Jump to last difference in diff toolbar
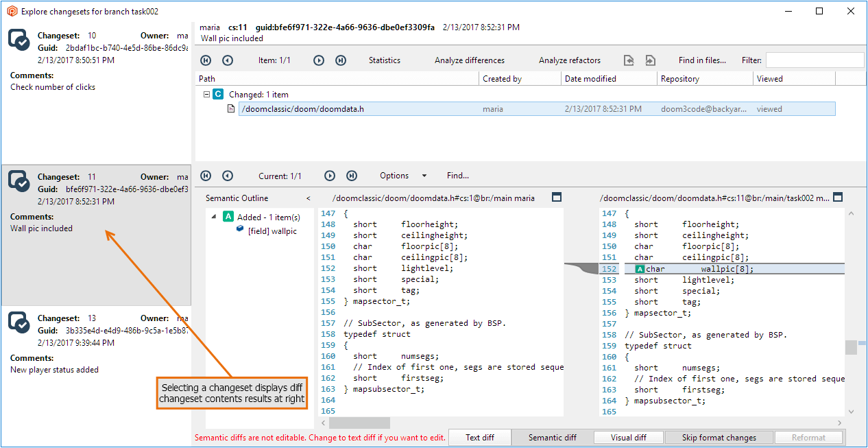The image size is (868, 448). pos(352,176)
